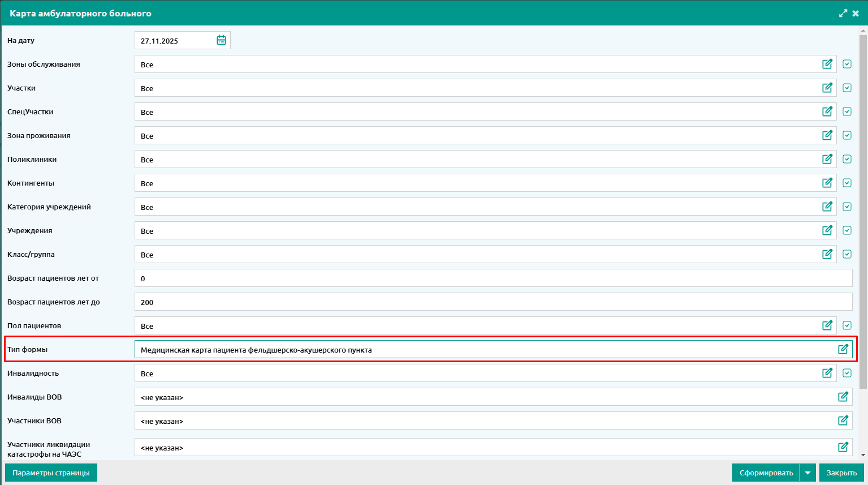Toggle the checkbox in Контингенты row
Image resolution: width=868 pixels, height=485 pixels.
point(847,183)
